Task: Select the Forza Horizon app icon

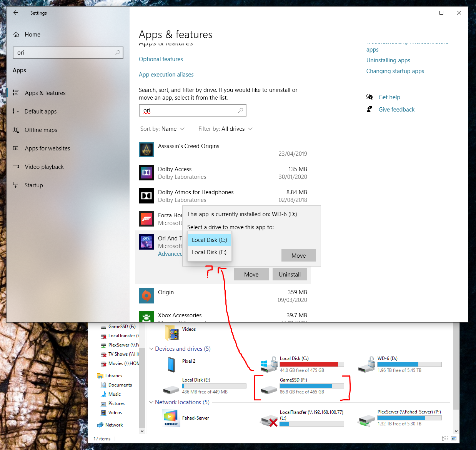Action: coord(146,219)
